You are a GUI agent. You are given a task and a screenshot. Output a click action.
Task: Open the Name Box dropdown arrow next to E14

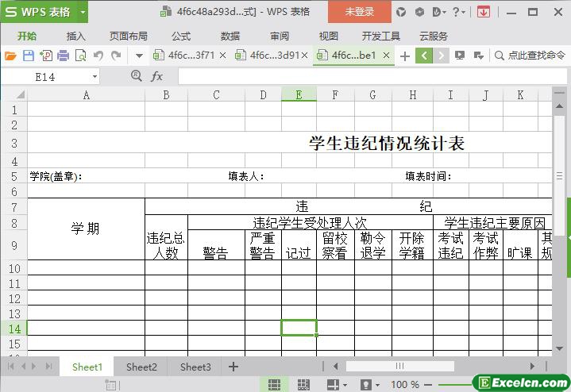click(x=95, y=77)
